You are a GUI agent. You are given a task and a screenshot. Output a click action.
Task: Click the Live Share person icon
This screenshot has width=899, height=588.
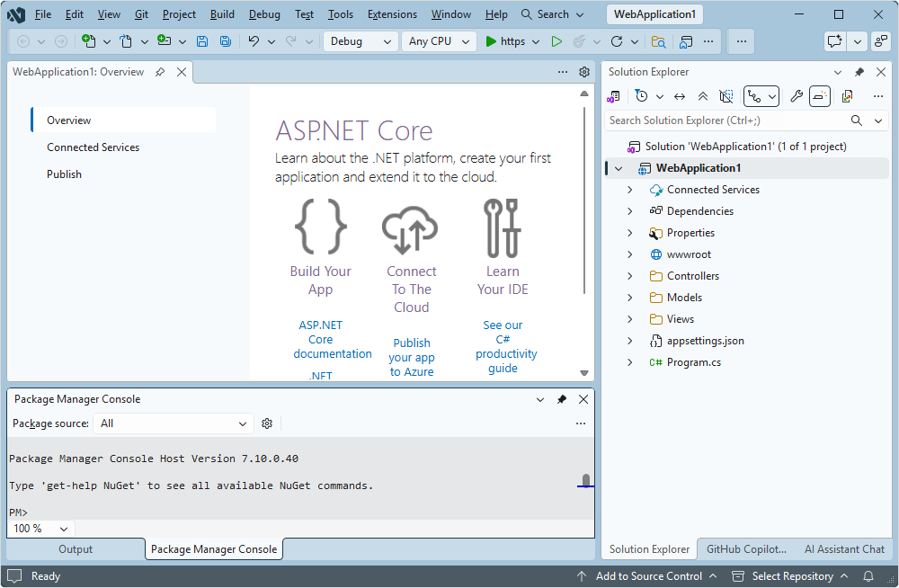pos(880,40)
